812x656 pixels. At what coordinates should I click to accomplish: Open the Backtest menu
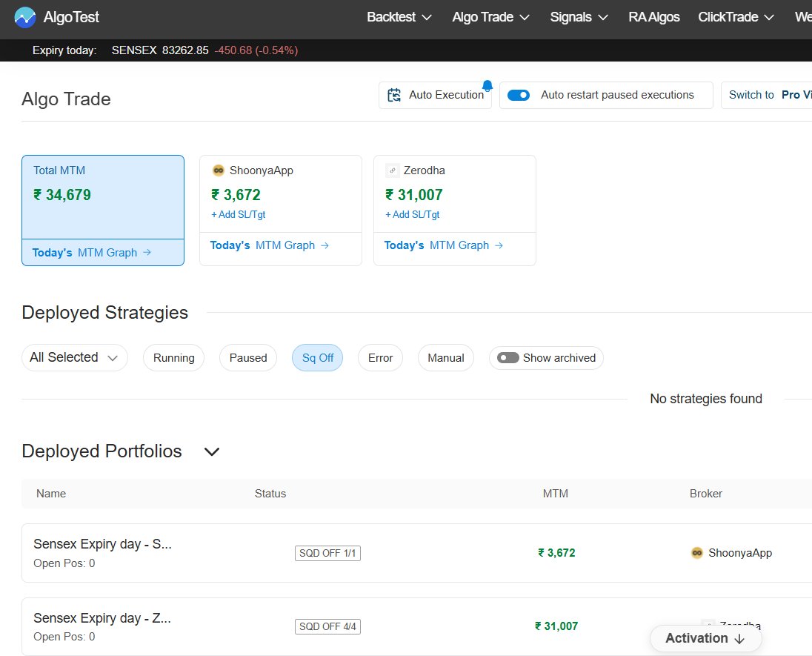(399, 16)
